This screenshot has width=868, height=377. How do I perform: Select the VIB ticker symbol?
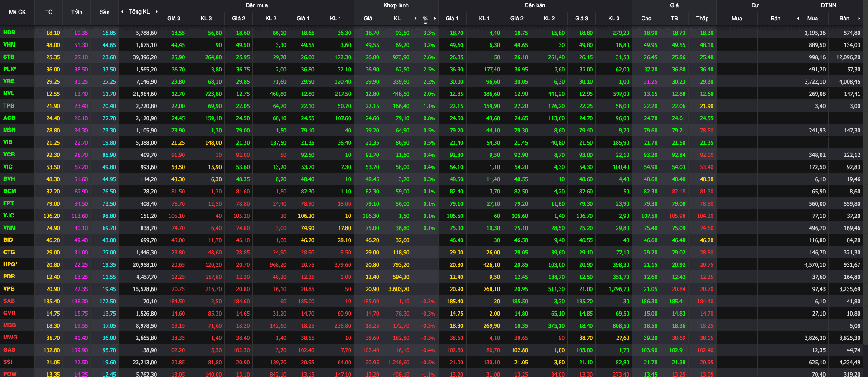click(x=8, y=142)
